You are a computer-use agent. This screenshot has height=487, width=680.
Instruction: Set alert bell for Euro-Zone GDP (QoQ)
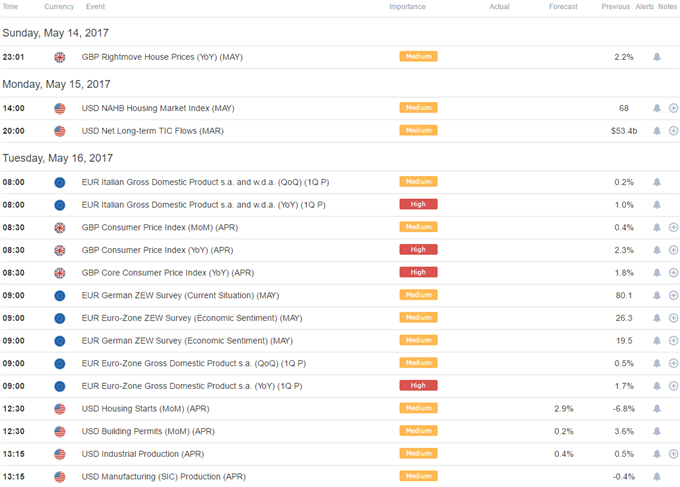click(x=657, y=363)
